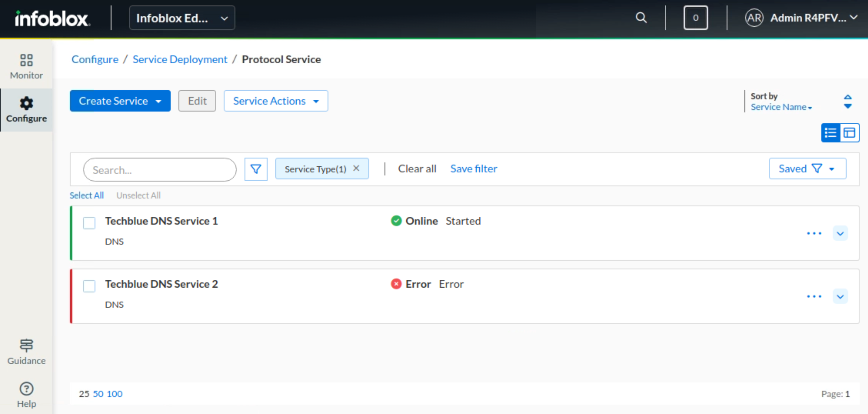The image size is (868, 414).
Task: Open the Saved filters dropdown
Action: pos(807,169)
